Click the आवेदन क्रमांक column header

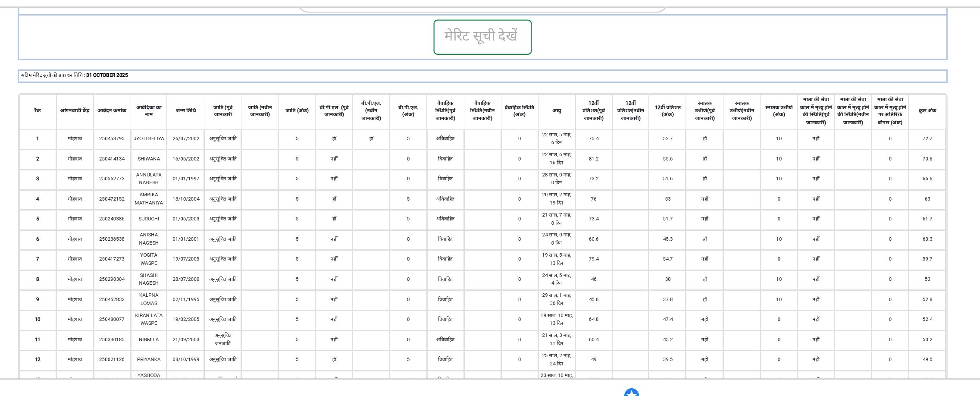click(112, 111)
